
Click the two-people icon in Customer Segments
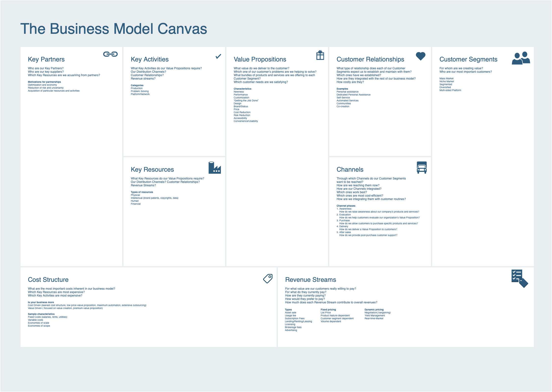[521, 58]
